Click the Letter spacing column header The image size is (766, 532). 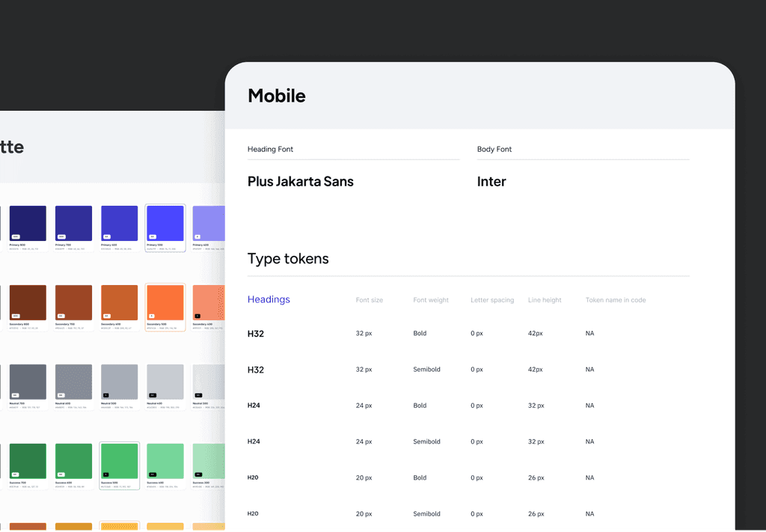point(492,300)
